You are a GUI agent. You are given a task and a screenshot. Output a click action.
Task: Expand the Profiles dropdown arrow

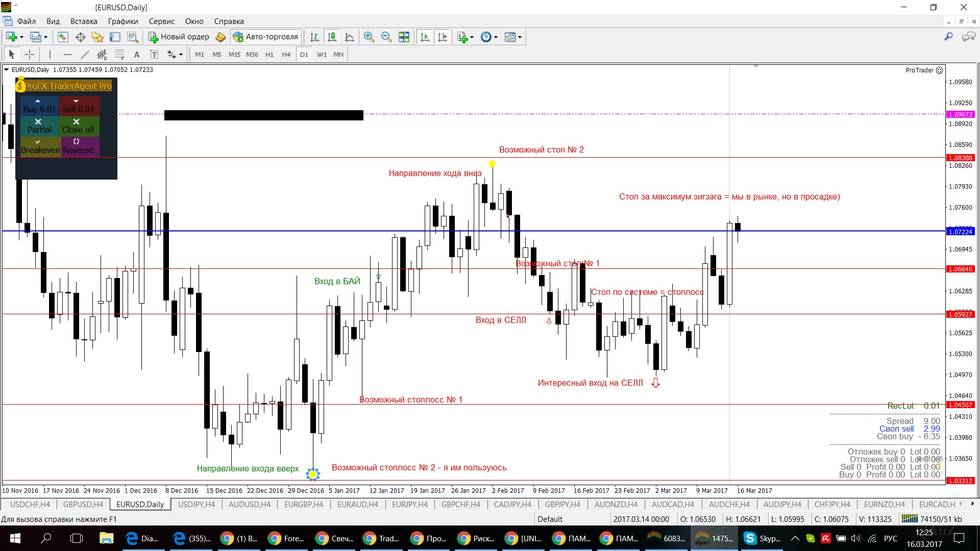(x=45, y=37)
